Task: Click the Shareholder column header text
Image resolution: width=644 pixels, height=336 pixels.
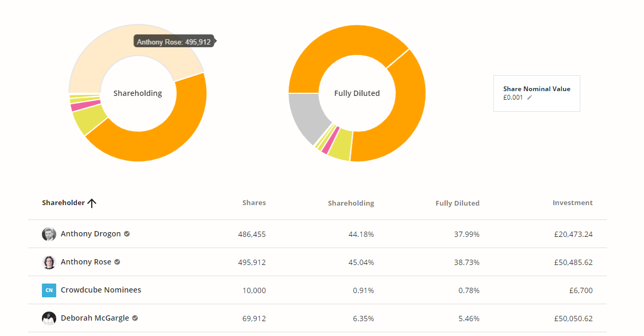Action: point(63,202)
